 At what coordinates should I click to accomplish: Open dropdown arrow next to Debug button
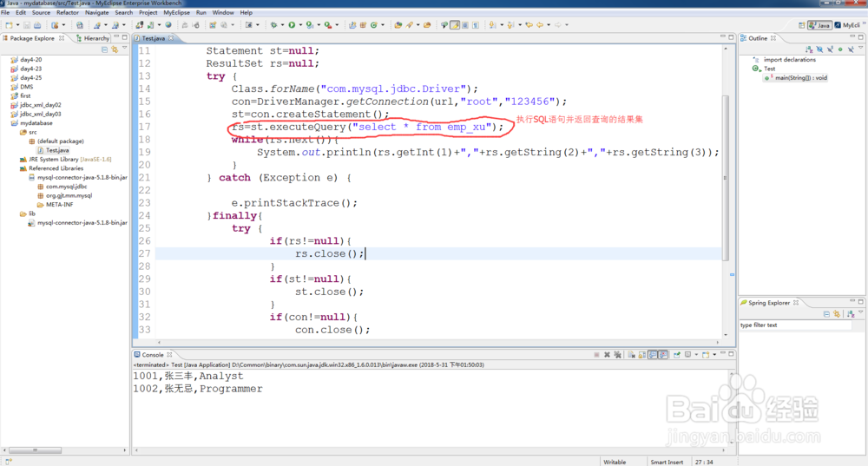pos(282,25)
